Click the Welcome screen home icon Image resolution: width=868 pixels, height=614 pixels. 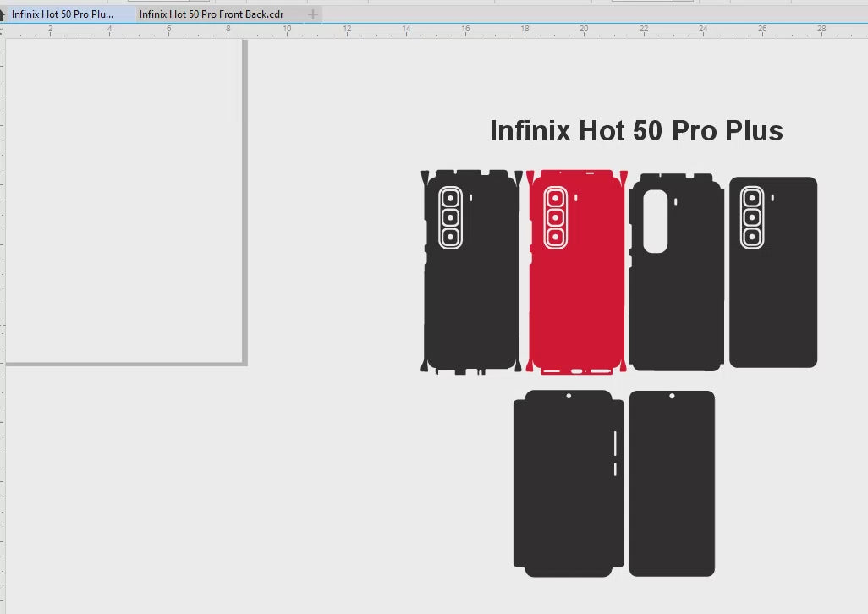[x=3, y=14]
